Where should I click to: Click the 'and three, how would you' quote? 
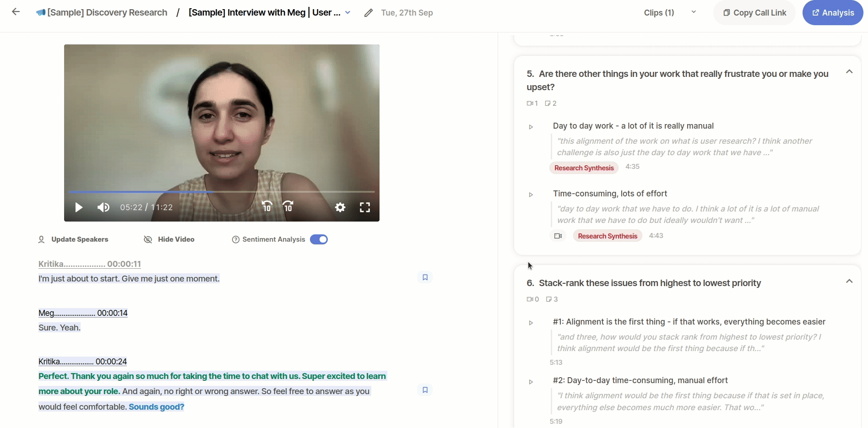tap(689, 343)
